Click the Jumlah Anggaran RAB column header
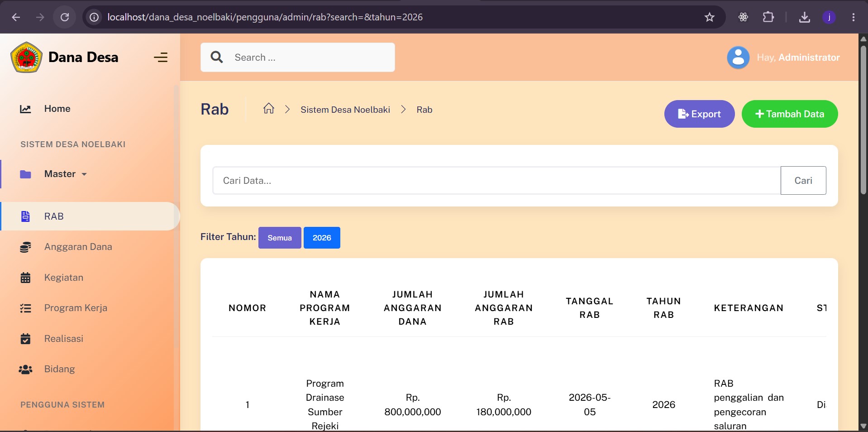 tap(504, 308)
